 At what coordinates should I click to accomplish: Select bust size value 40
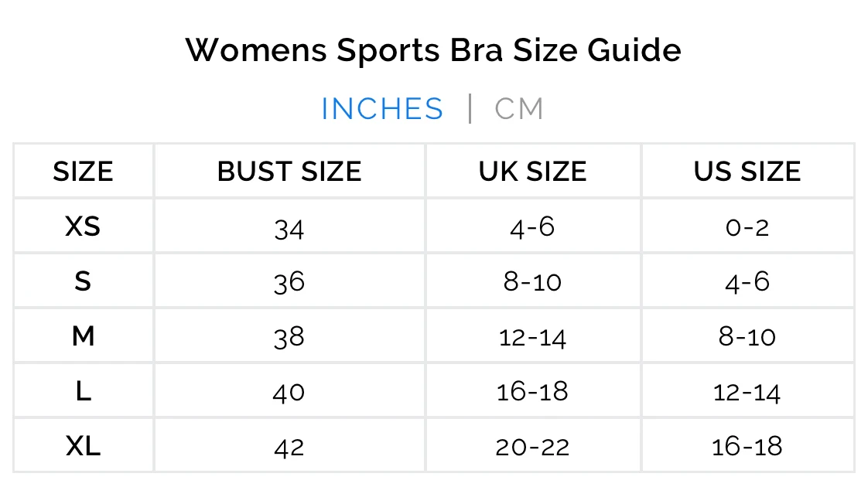click(x=289, y=393)
